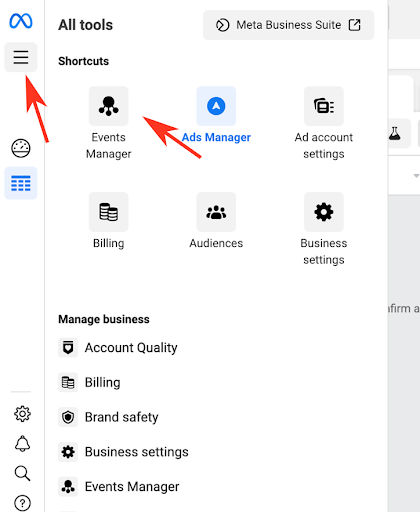Open Audiences shortcut icon
The width and height of the screenshot is (420, 512).
click(x=216, y=212)
